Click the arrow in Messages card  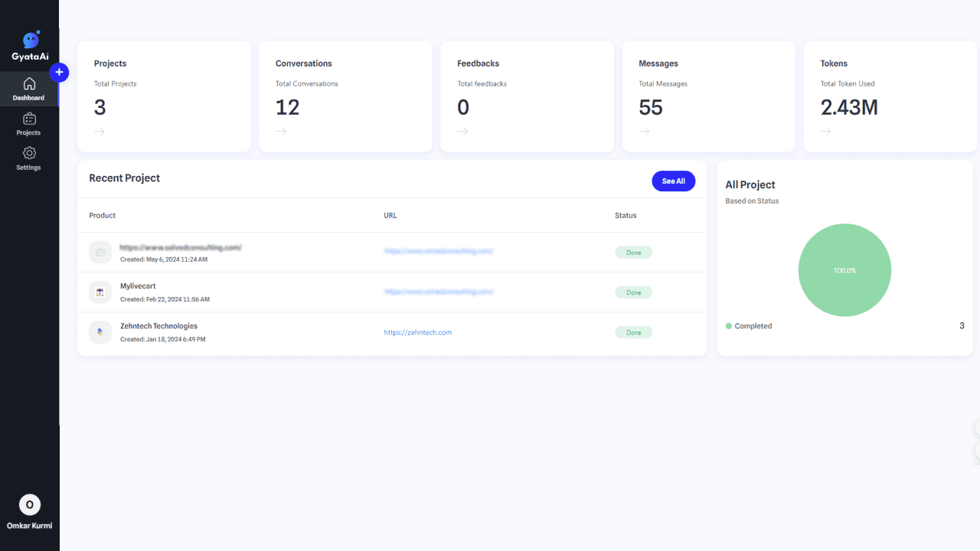(644, 132)
